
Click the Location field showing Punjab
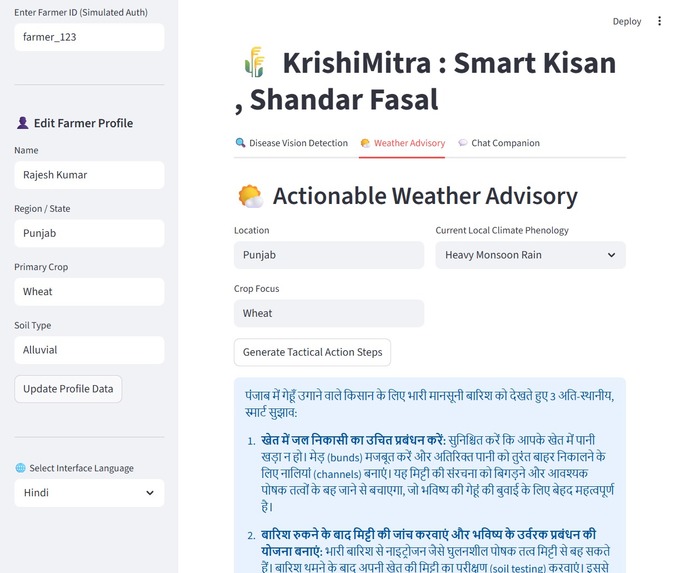coord(329,255)
